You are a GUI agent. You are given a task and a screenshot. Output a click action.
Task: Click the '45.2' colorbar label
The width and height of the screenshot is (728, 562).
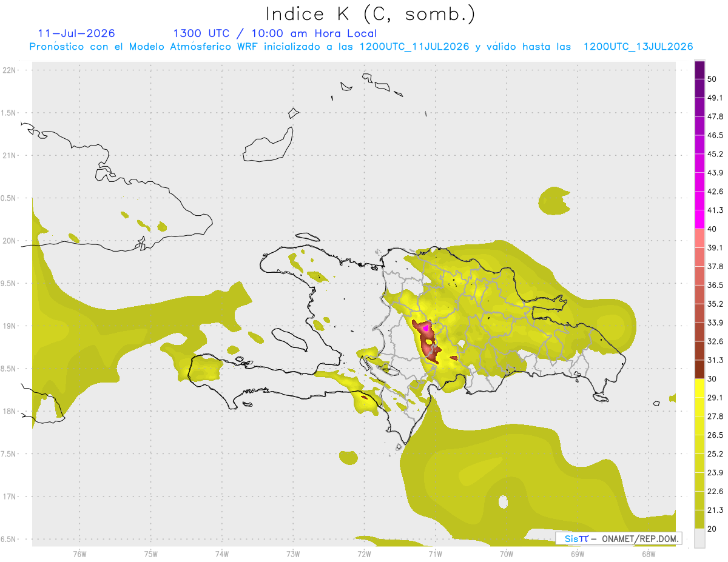pos(715,155)
